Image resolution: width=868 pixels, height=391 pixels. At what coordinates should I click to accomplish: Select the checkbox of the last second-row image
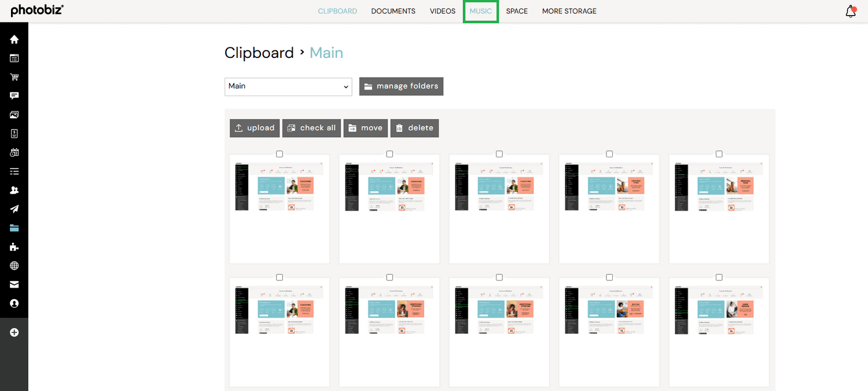coord(719,277)
